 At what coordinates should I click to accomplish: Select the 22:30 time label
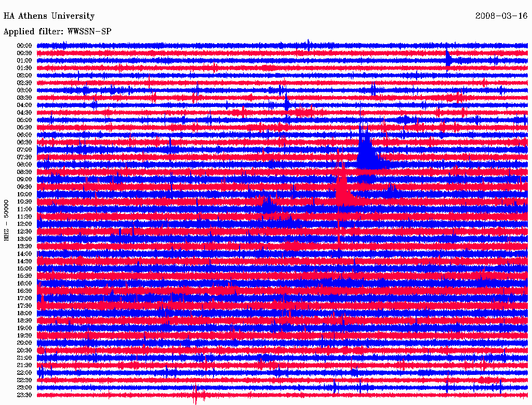coord(24,380)
